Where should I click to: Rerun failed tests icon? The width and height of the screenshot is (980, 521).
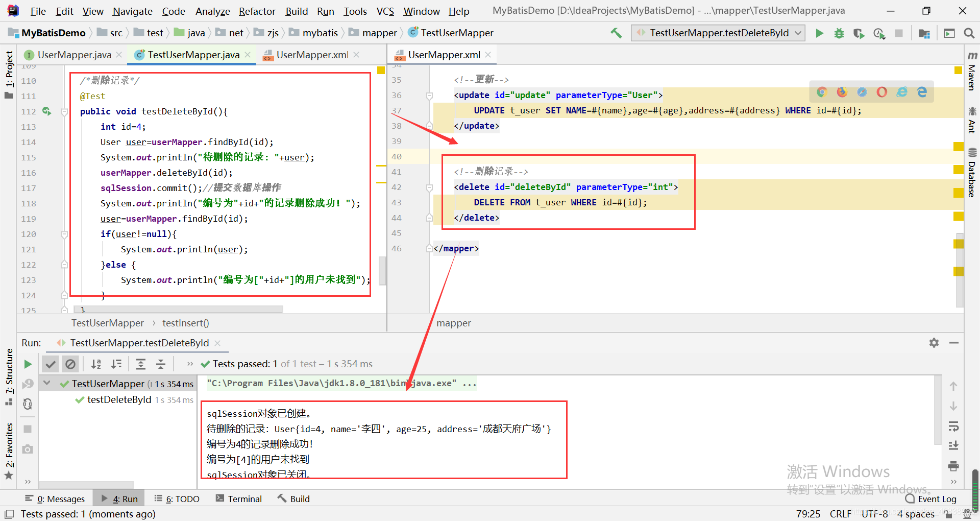pos(28,384)
